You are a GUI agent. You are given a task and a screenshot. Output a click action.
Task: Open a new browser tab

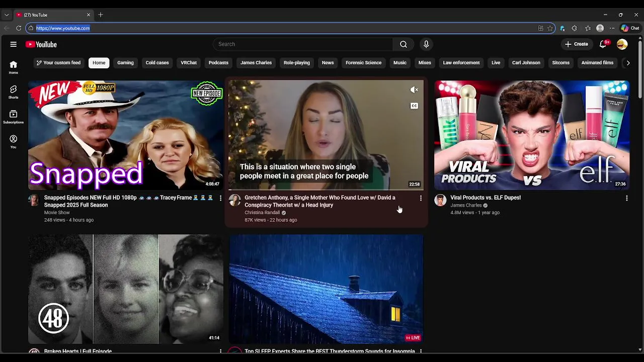(101, 15)
